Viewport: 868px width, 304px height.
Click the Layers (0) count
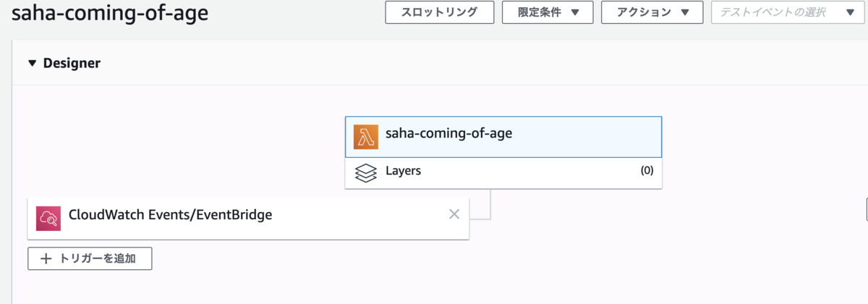pyautogui.click(x=647, y=172)
